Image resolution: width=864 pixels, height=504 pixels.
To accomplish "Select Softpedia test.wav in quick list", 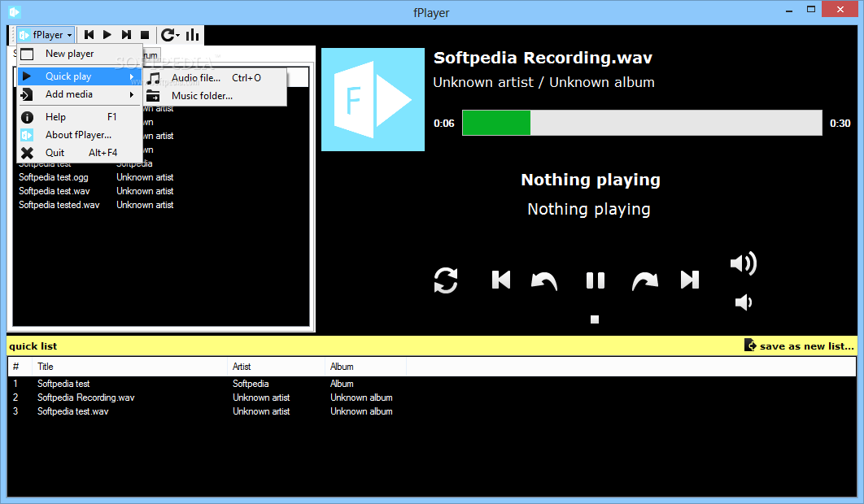I will point(432,411).
